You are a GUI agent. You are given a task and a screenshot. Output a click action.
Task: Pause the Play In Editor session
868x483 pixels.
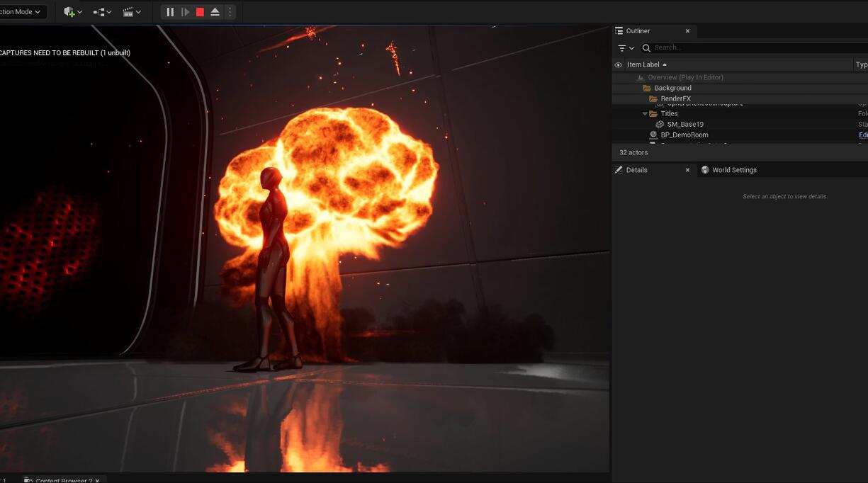[169, 11]
